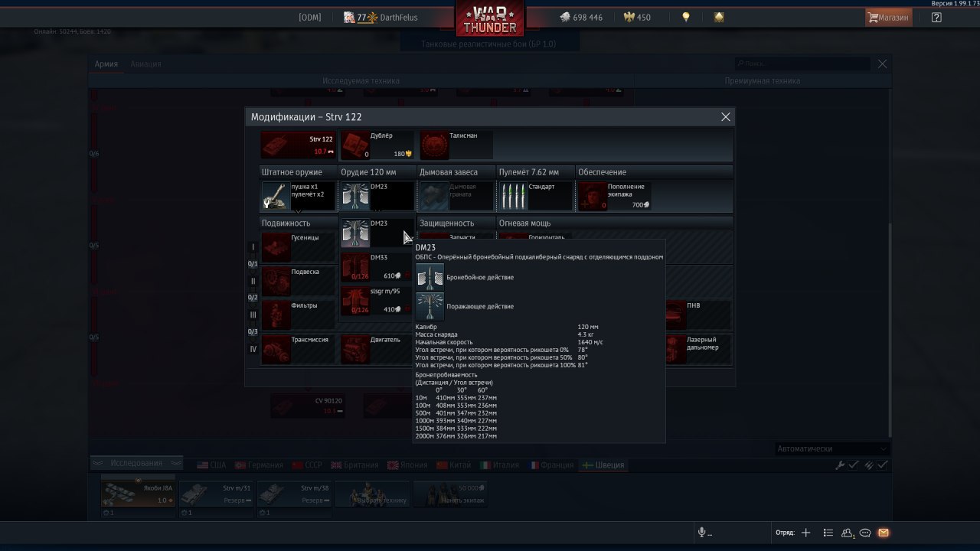Viewport: 980px width, 551px height.
Task: Expand the Штатное оружие weapon preset dropdown
Action: pyautogui.click(x=298, y=196)
